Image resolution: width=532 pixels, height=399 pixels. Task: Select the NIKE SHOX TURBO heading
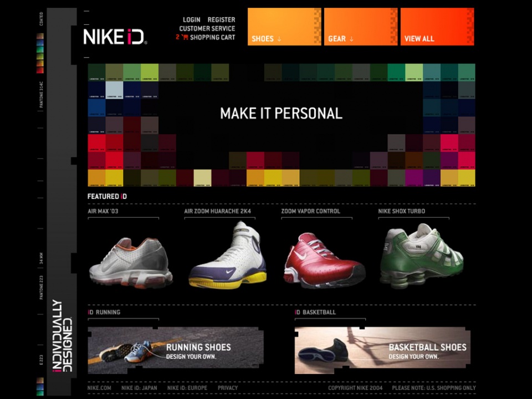[x=401, y=211]
